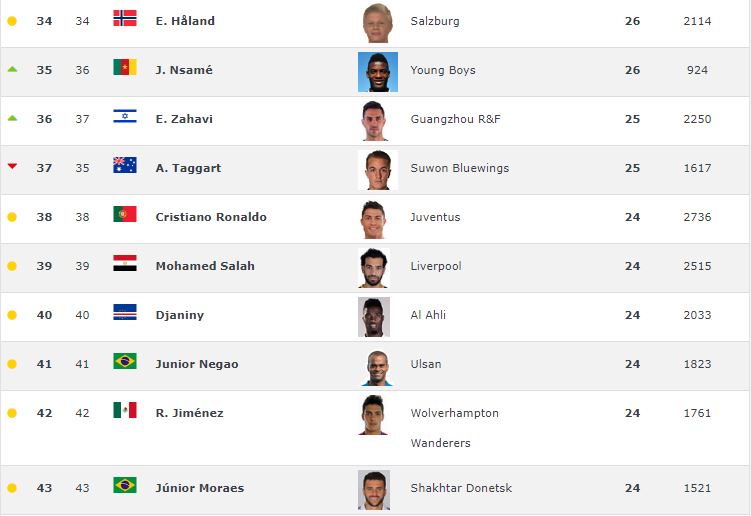The width and height of the screenshot is (751, 516).
Task: Select the Israel flag in E. Zahavi's row
Action: (x=125, y=116)
